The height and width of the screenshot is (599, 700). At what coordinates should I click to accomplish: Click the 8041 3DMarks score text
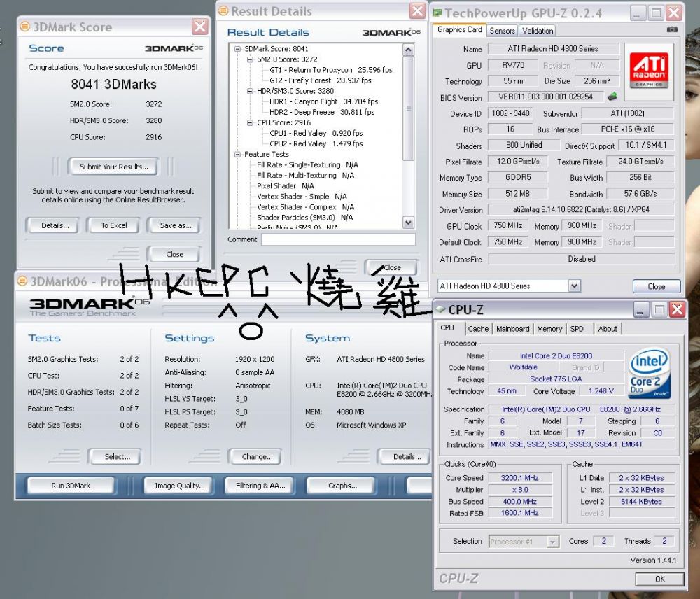(x=114, y=85)
